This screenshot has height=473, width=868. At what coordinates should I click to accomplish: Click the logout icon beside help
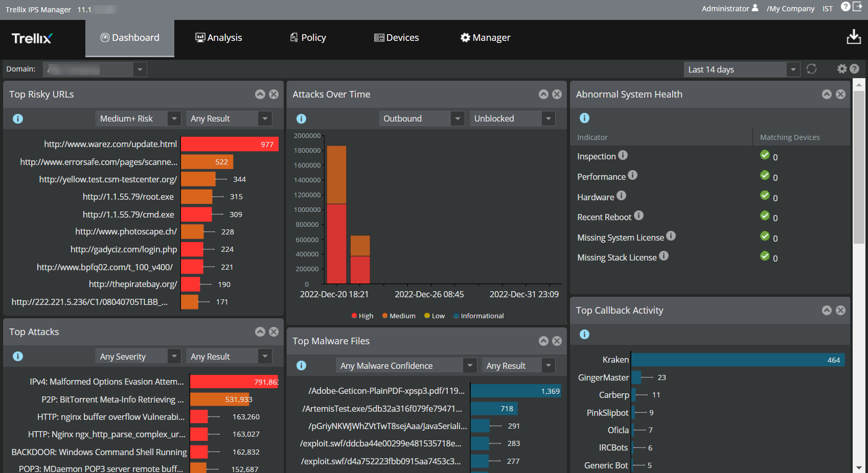coord(857,7)
